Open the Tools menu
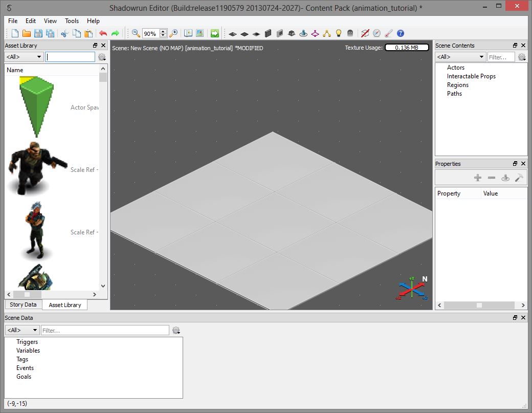 point(72,21)
